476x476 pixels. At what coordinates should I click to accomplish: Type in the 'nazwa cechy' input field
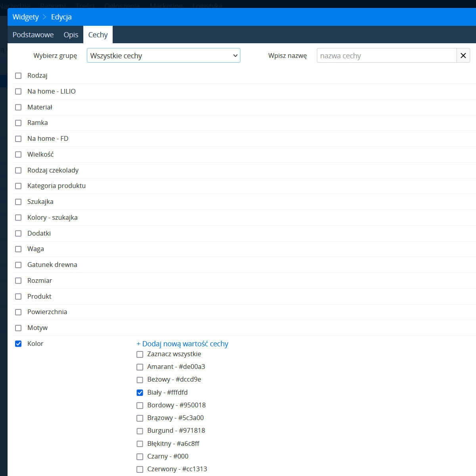(386, 56)
